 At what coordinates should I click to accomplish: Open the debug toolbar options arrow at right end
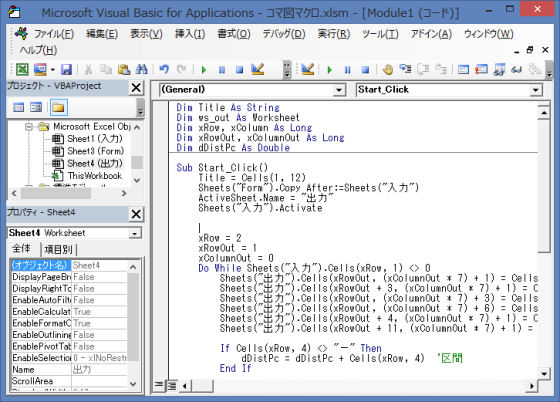[549, 71]
